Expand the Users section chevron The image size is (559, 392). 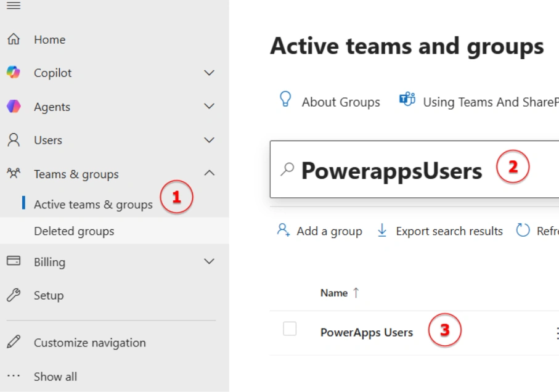(x=210, y=140)
